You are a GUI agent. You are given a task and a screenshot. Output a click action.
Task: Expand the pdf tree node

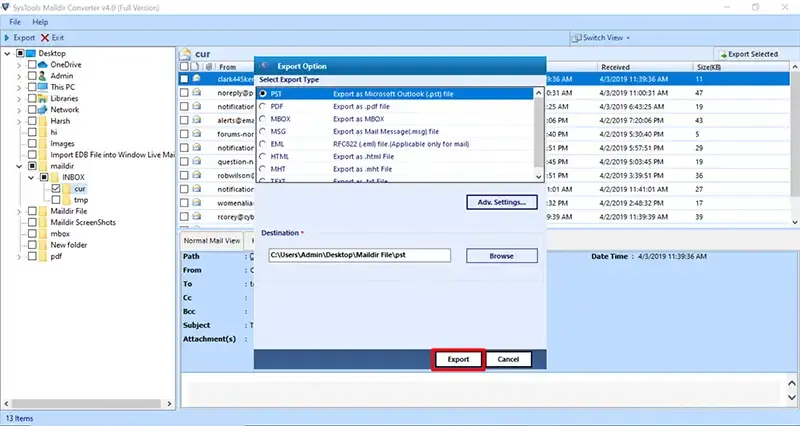click(19, 256)
